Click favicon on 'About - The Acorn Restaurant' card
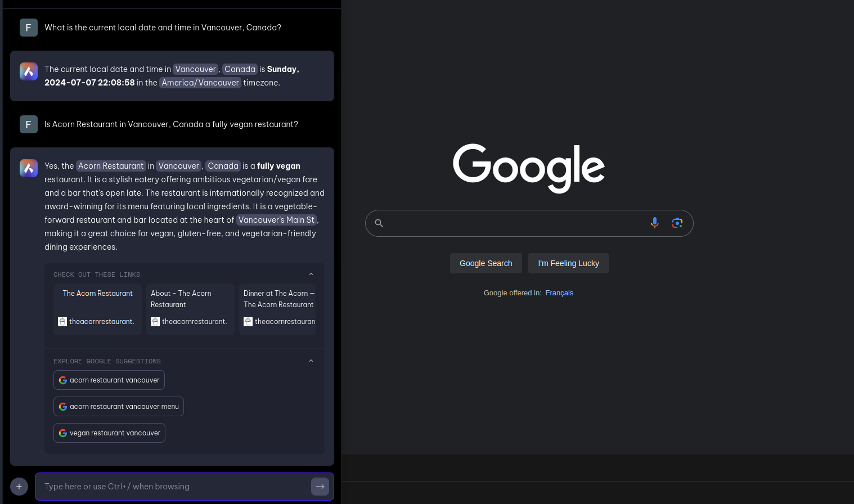 155,322
